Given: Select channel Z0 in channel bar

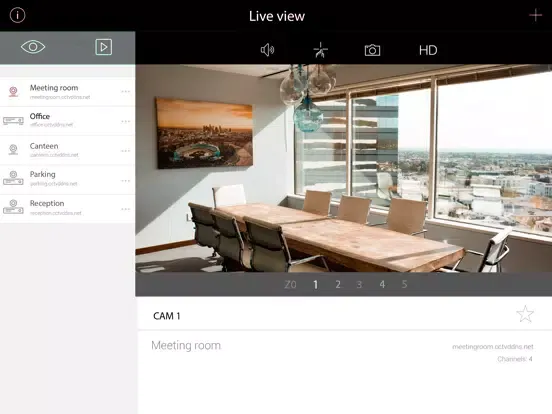Looking at the screenshot, I should pyautogui.click(x=290, y=284).
